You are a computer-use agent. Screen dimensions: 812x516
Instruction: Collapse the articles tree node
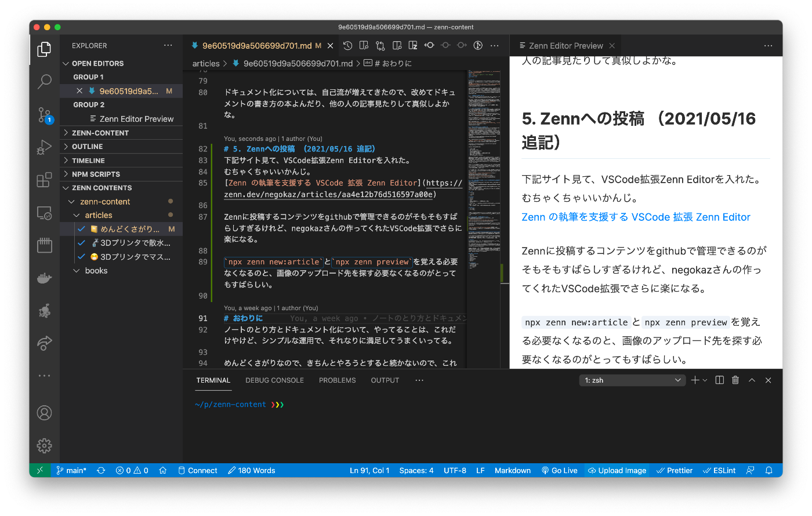(x=77, y=215)
